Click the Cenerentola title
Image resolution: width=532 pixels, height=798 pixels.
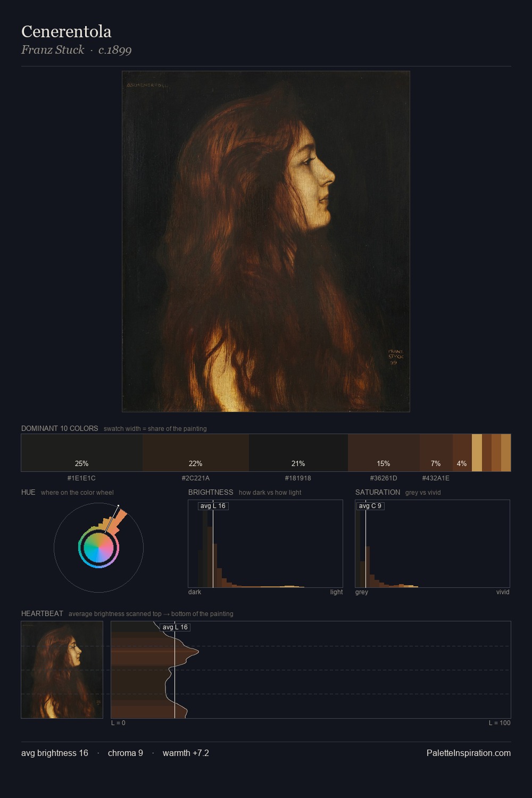tap(66, 32)
